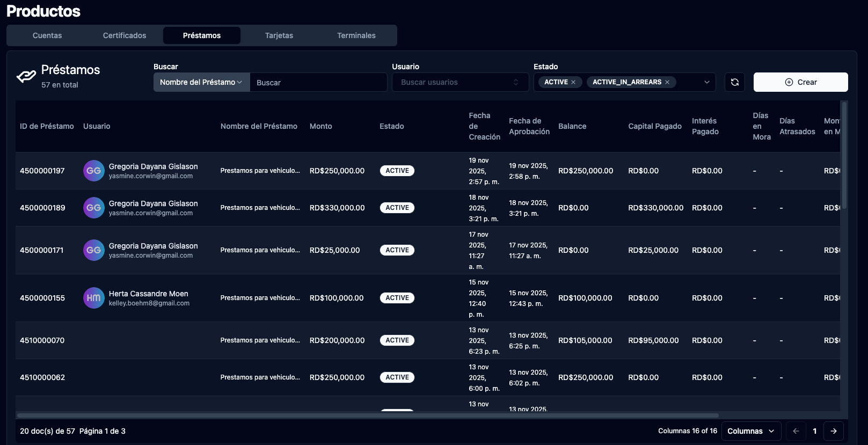Open loan ID 4510000070 row
This screenshot has height=445, width=868.
point(42,340)
